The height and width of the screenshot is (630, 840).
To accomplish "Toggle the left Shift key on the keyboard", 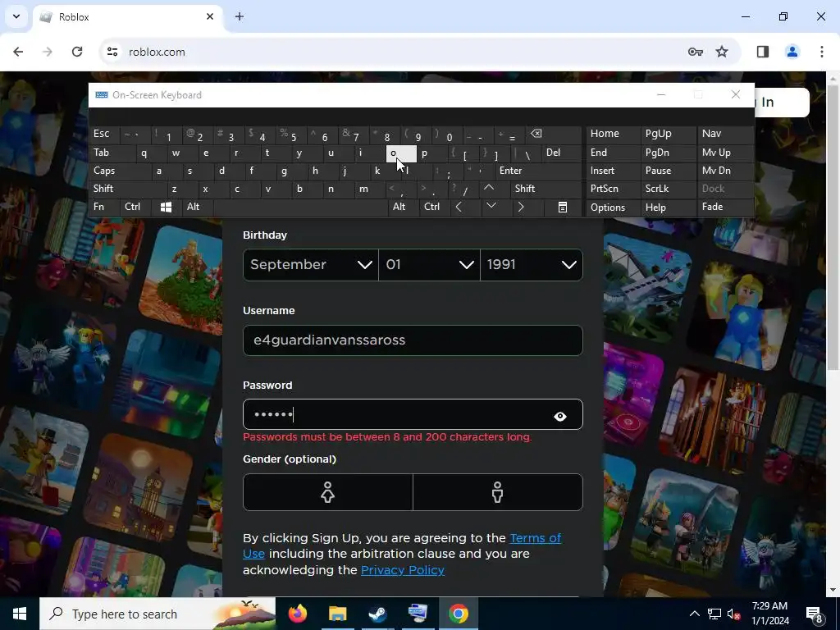I will click(x=127, y=189).
